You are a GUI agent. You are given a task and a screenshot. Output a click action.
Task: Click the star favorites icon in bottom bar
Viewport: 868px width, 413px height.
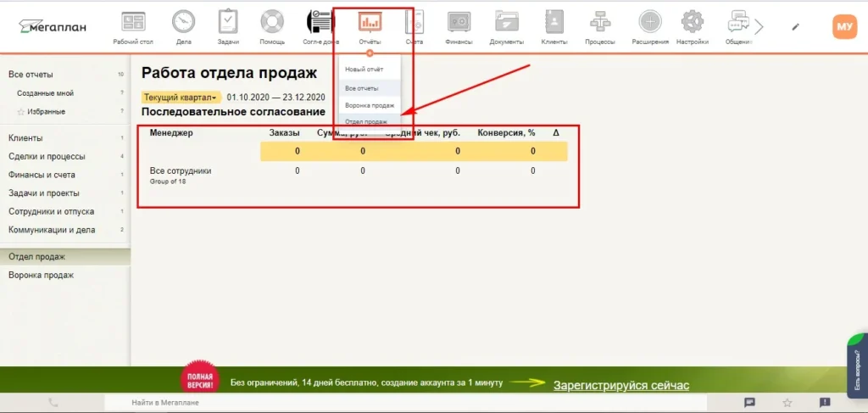click(x=787, y=403)
